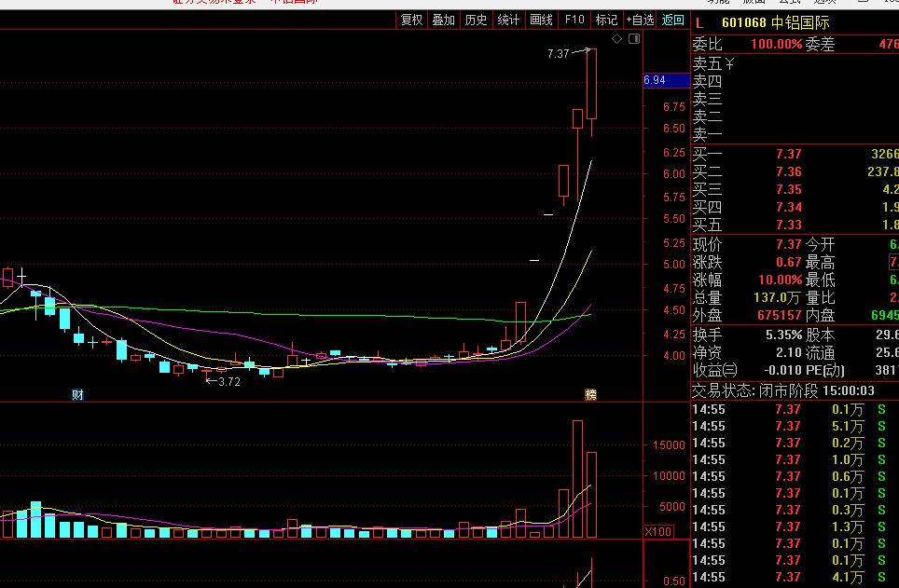Select the 14:55 trade with 0.2万 volume

(x=795, y=443)
